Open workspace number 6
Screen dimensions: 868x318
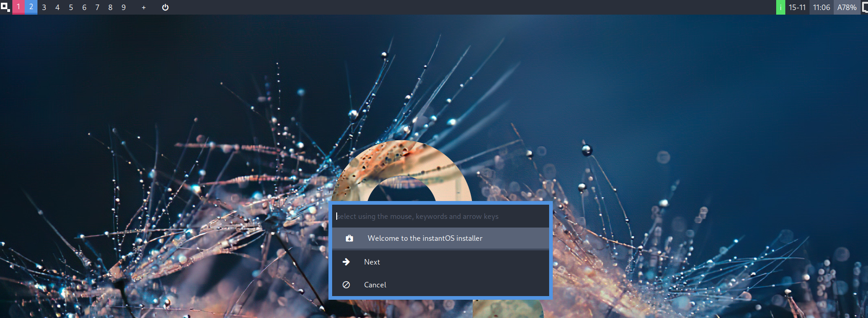[84, 7]
